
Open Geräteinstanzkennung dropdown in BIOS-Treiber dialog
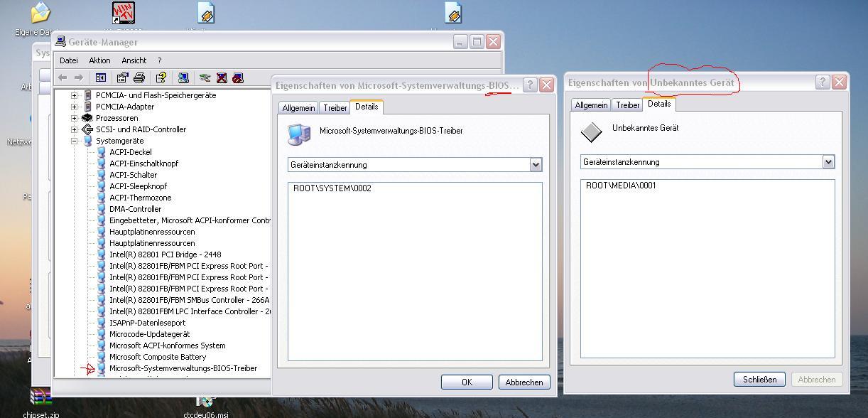point(536,165)
